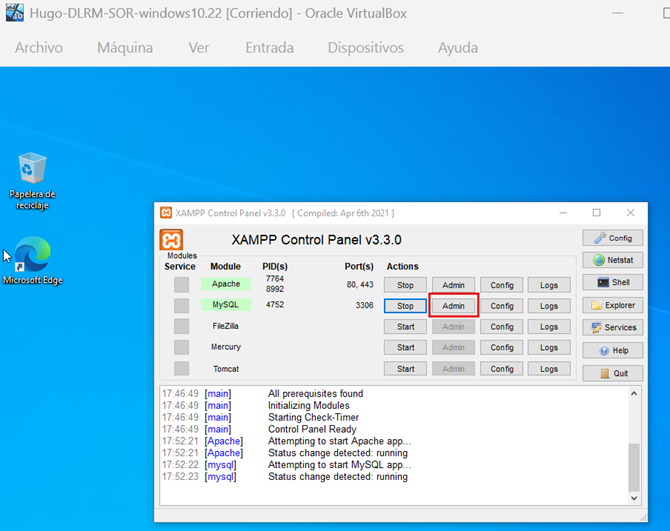Open Netstat from the right sidebar
The image size is (670, 531).
click(612, 260)
